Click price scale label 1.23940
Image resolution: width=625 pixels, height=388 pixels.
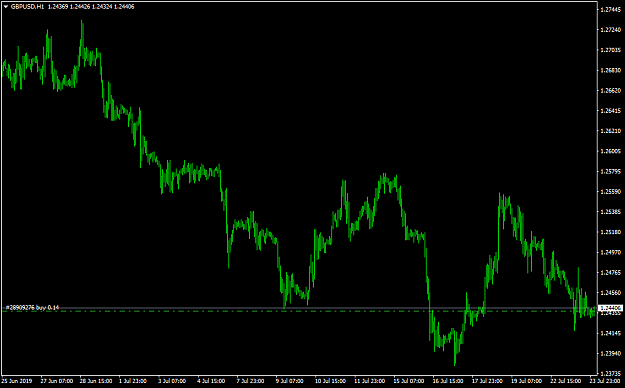click(x=611, y=354)
